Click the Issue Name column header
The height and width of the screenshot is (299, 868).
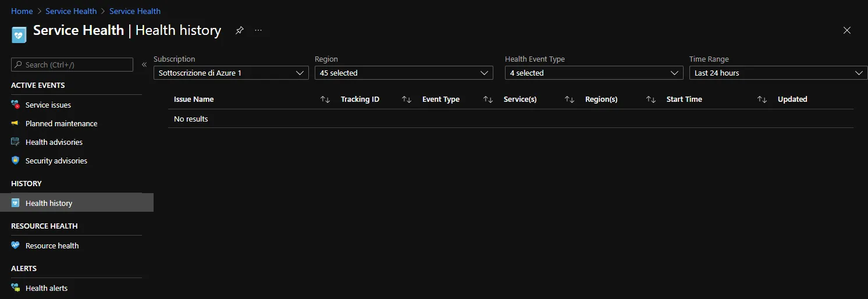point(194,99)
